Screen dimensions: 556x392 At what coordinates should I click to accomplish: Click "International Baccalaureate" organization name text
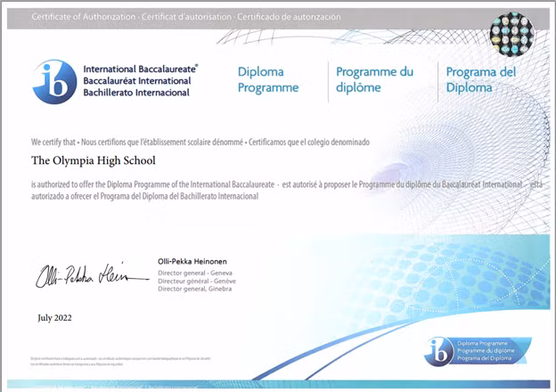[x=140, y=69]
